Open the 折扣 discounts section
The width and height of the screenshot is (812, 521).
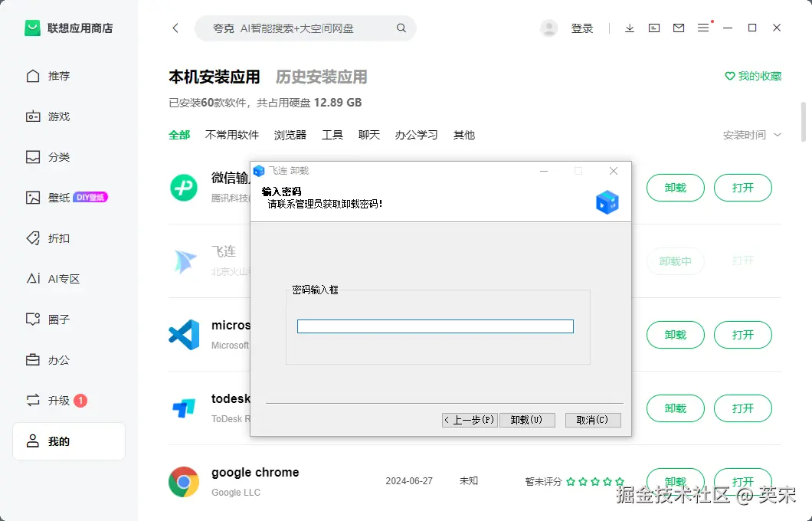tap(47, 238)
